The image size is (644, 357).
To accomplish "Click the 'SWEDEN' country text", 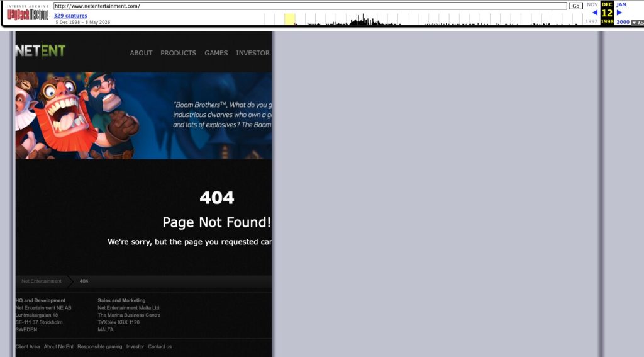I will pos(26,329).
